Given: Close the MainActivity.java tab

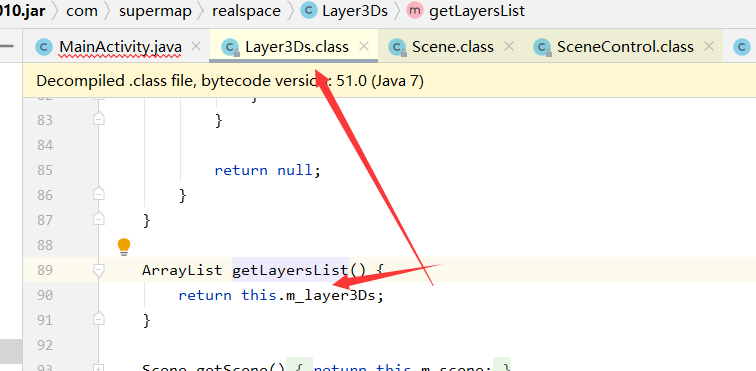Looking at the screenshot, I should click(x=195, y=46).
